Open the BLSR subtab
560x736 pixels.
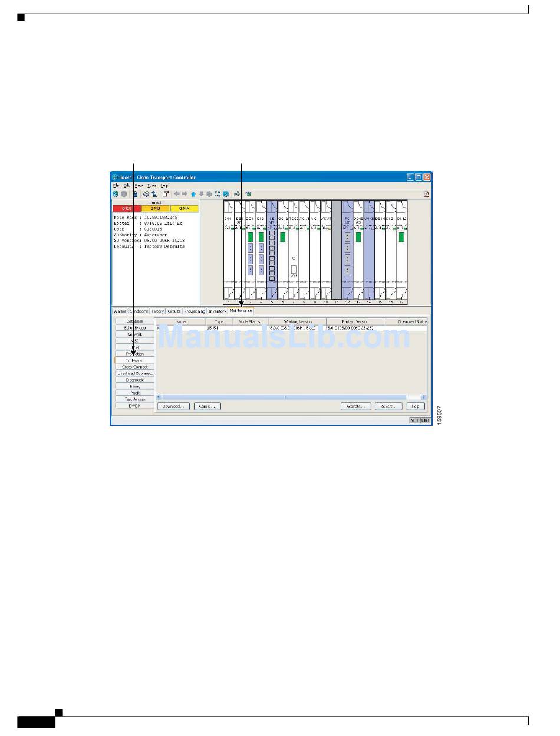134,347
